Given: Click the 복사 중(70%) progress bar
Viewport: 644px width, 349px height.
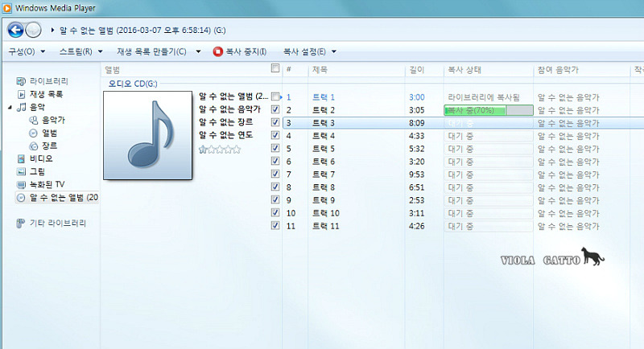Looking at the screenshot, I should coord(489,110).
